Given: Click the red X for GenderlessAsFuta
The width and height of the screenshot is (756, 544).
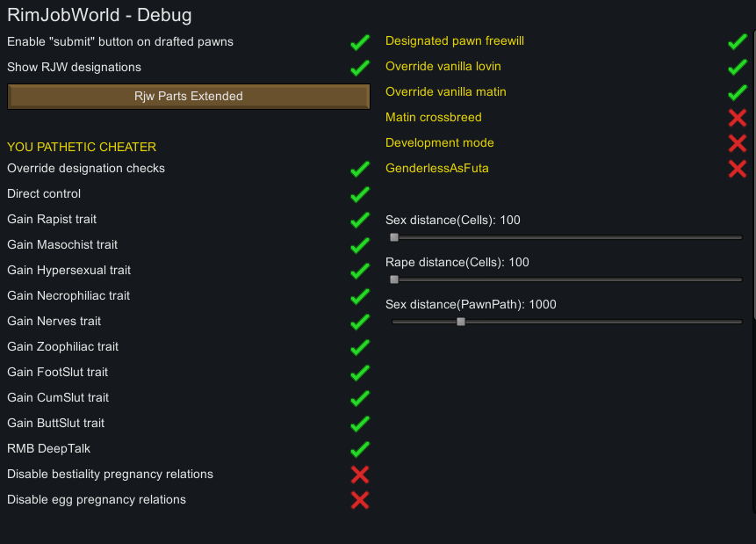Looking at the screenshot, I should [x=736, y=169].
